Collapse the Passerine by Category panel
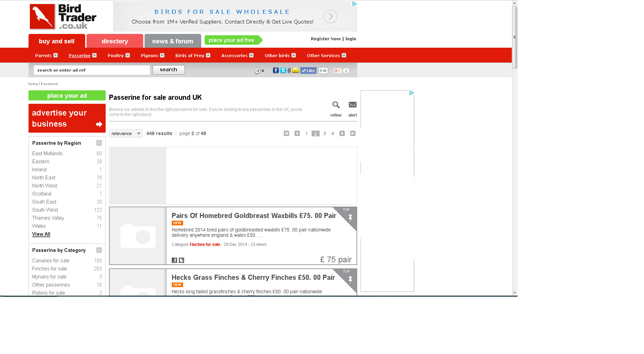Viewport: 644px width, 354px height. tap(99, 250)
